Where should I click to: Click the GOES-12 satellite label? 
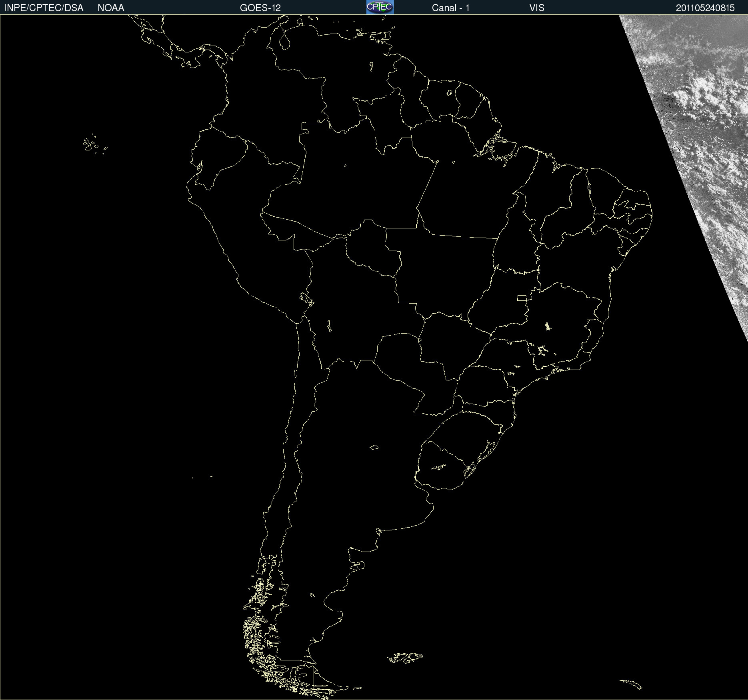pyautogui.click(x=260, y=8)
